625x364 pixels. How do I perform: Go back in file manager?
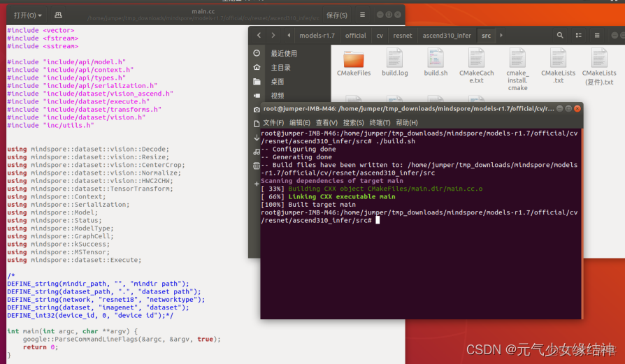click(x=259, y=35)
